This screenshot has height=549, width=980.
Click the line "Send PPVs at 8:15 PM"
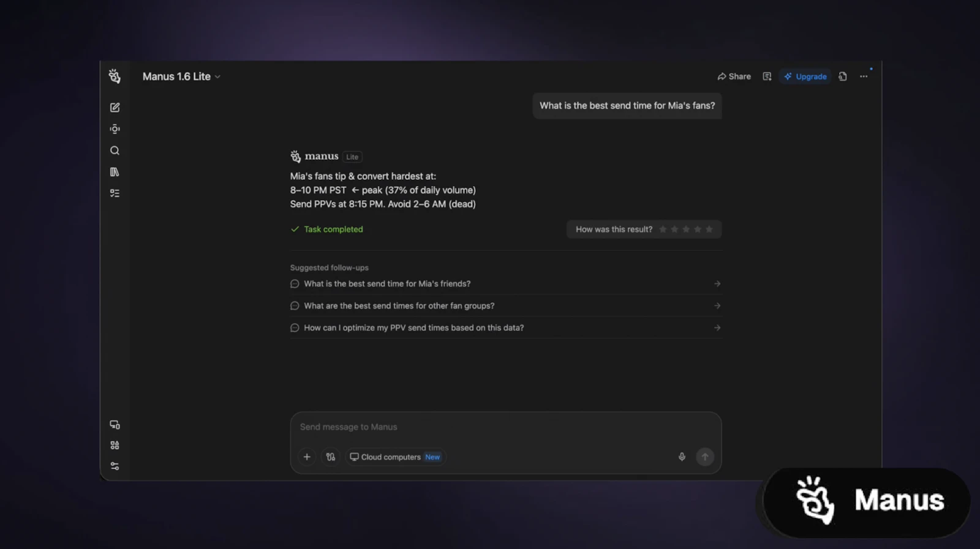click(383, 204)
